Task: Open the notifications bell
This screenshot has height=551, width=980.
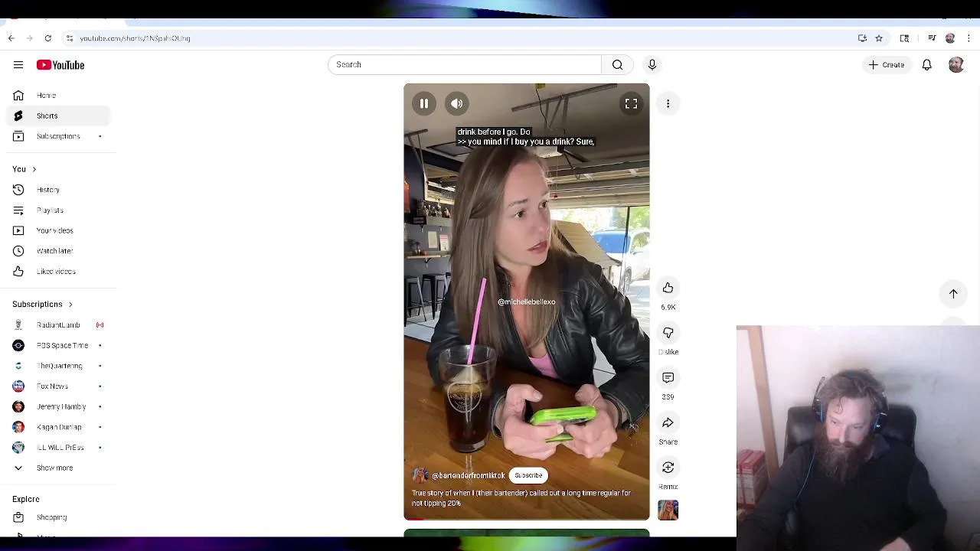Action: tap(926, 65)
